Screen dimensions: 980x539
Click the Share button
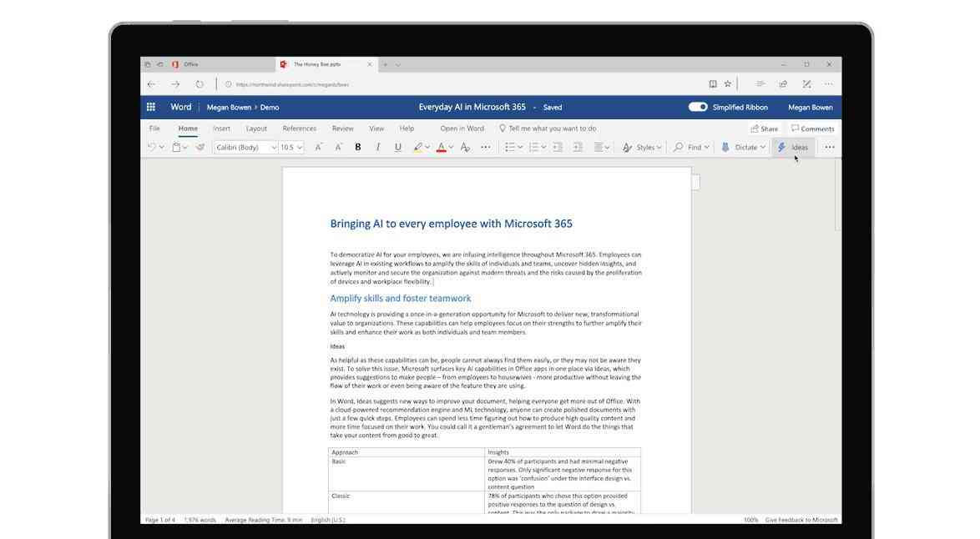pos(765,128)
